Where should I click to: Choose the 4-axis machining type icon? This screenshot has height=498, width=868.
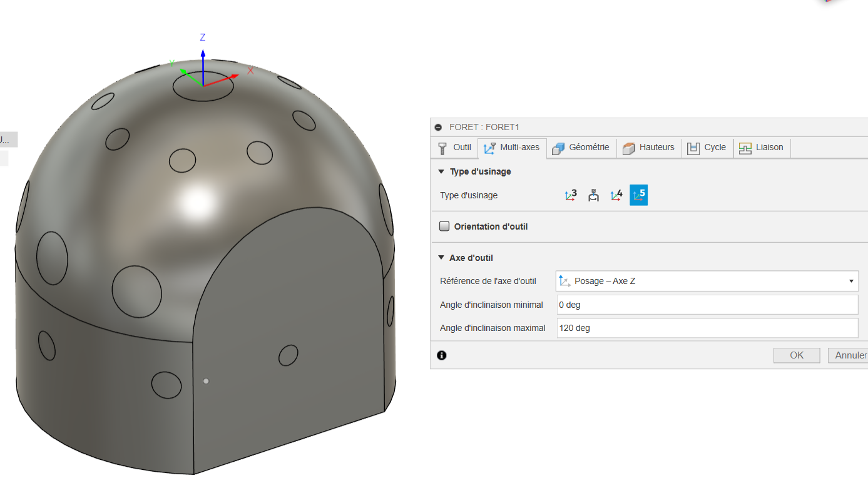(616, 195)
